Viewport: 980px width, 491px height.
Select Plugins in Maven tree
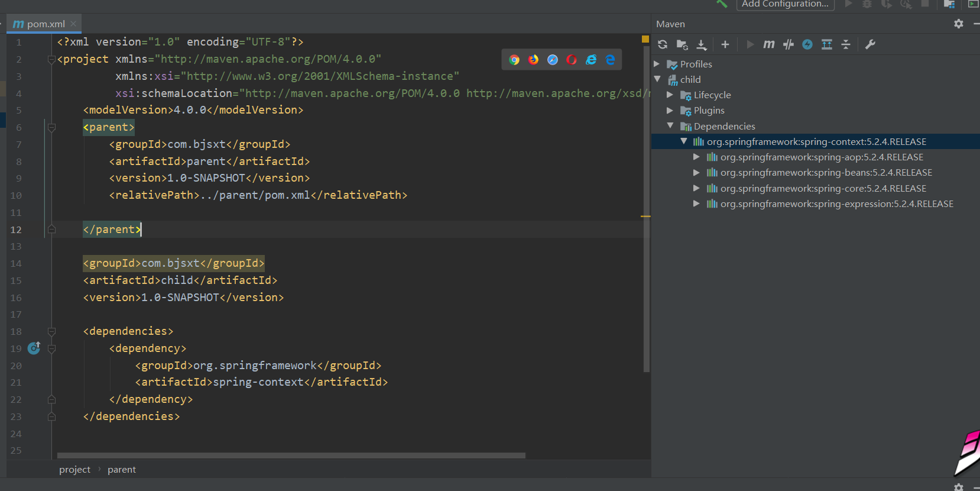pos(709,110)
